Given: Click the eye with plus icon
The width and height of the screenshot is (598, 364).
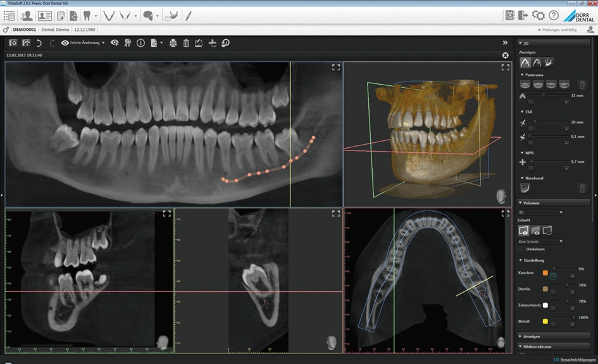Looking at the screenshot, I should [x=115, y=43].
